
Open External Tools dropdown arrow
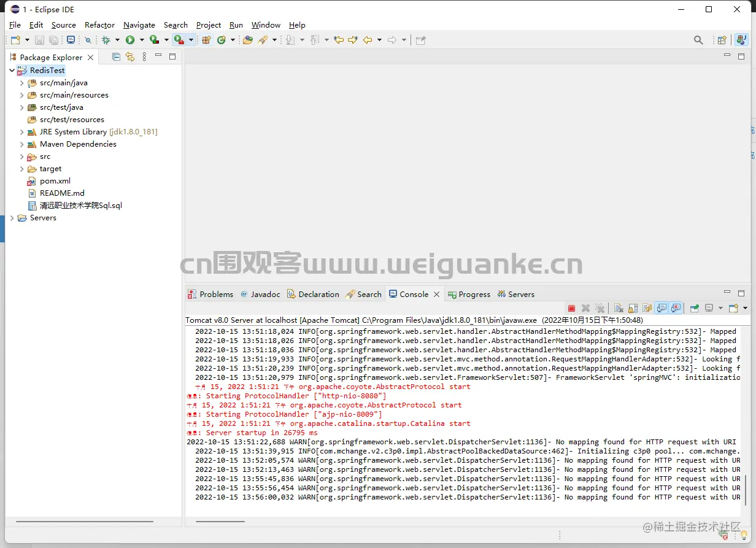[191, 40]
